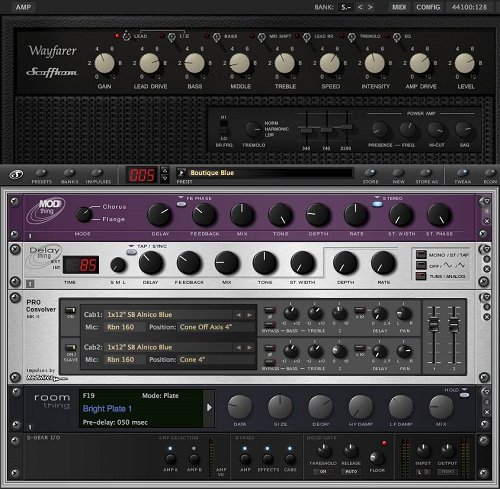500x489 pixels.
Task: Click the Mod Thing mode selector knob
Action: pos(83,214)
